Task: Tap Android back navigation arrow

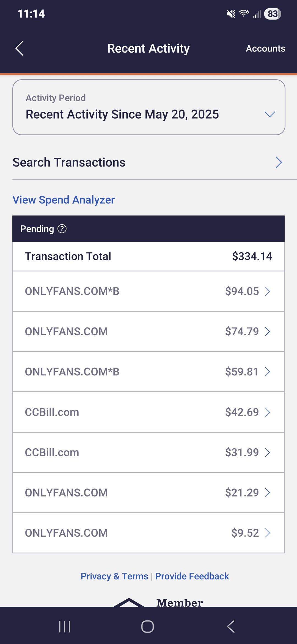Action: point(231,626)
